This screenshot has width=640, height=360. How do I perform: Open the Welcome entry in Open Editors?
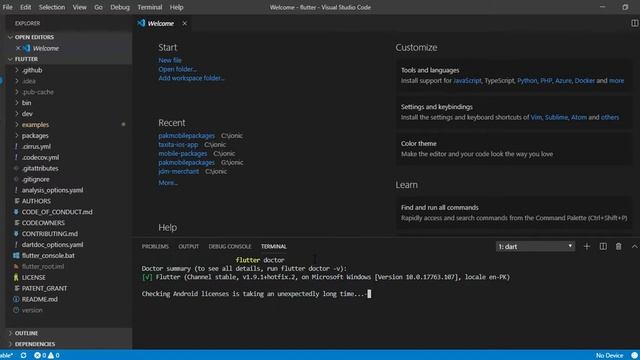(46, 48)
